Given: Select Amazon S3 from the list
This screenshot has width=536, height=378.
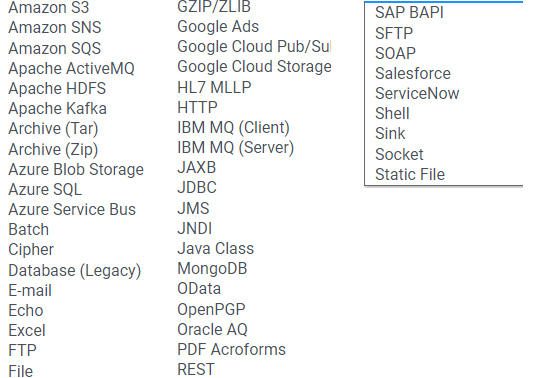Looking at the screenshot, I should tap(49, 8).
